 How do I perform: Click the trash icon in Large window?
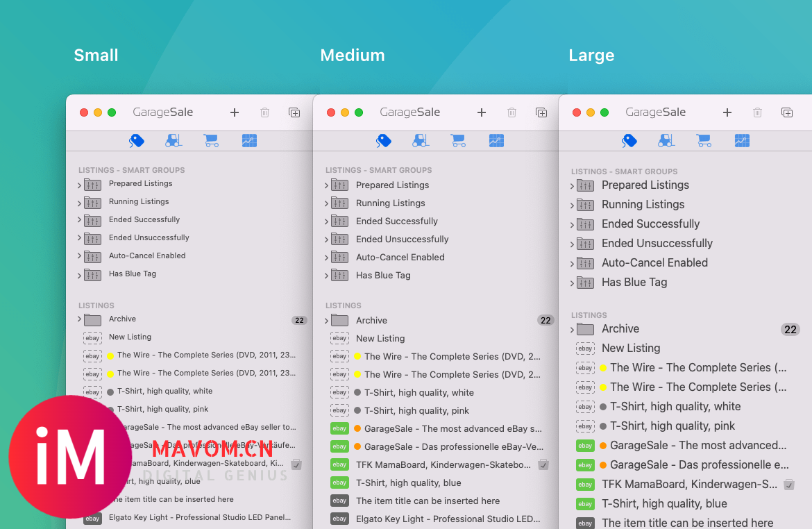(757, 112)
